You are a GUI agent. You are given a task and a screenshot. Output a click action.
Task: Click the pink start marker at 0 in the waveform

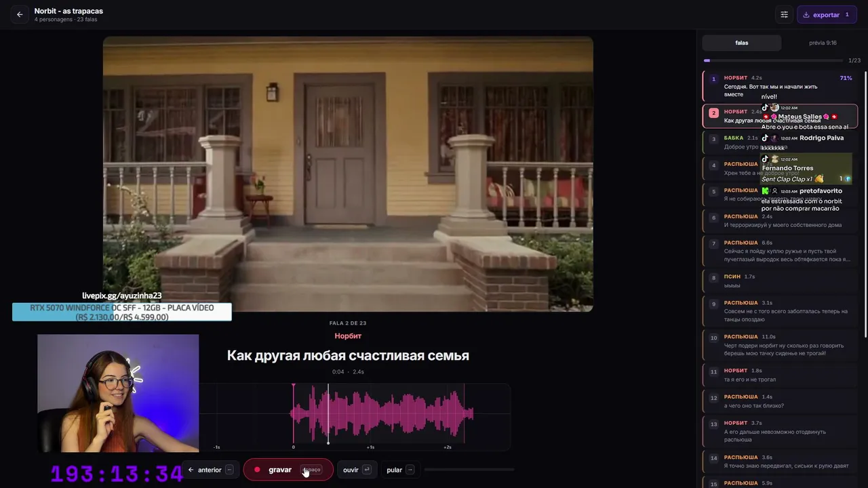pos(294,413)
